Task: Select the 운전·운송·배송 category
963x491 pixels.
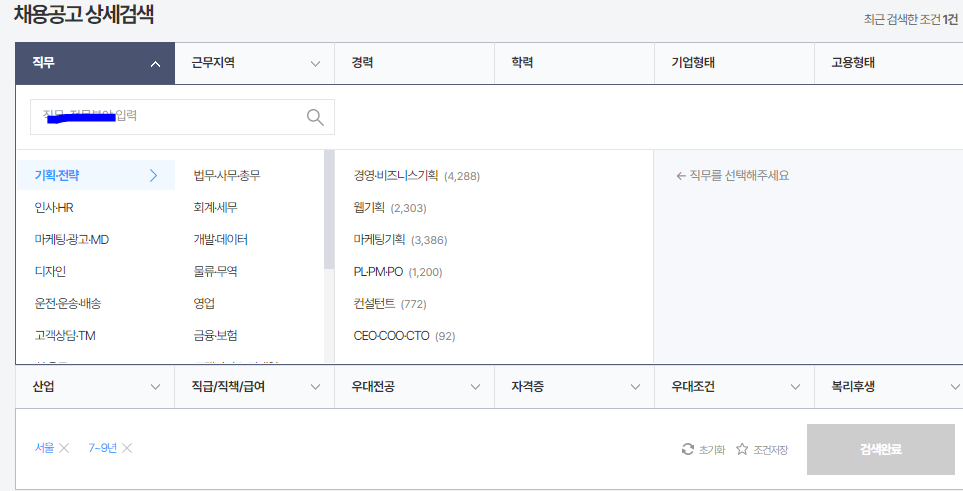Action: (x=68, y=304)
